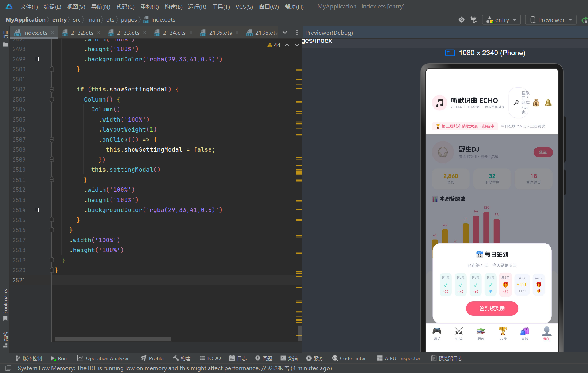
Task: Select the 闯关 gamepad tab in preview
Action: point(437,334)
